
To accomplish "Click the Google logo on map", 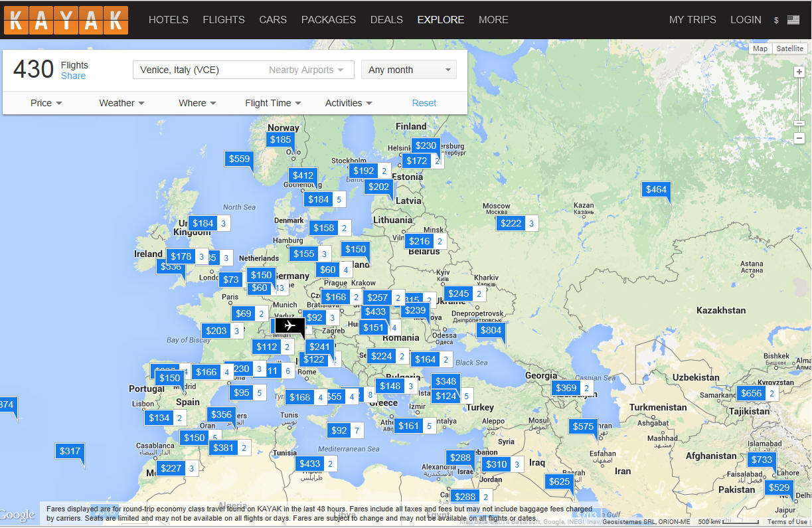I will click(x=18, y=515).
